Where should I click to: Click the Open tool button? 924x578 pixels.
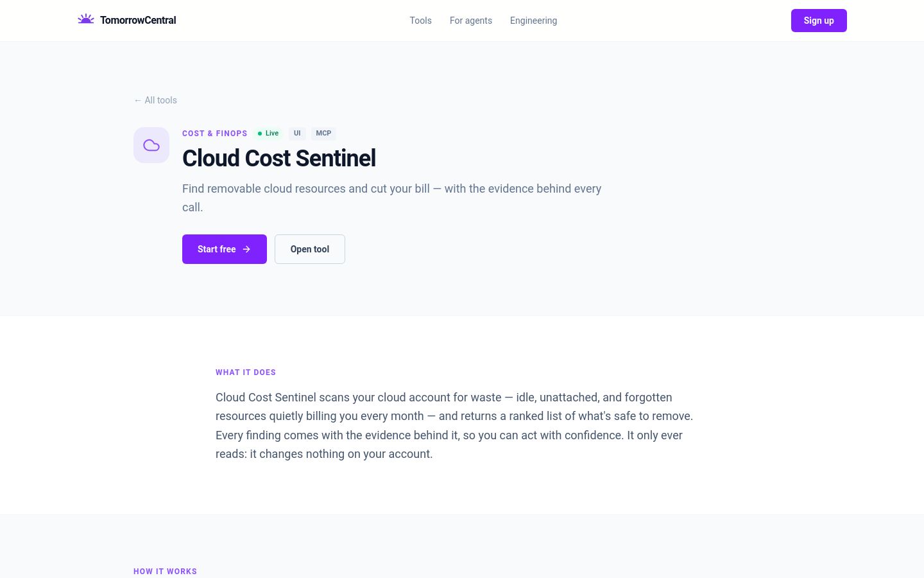click(x=310, y=249)
